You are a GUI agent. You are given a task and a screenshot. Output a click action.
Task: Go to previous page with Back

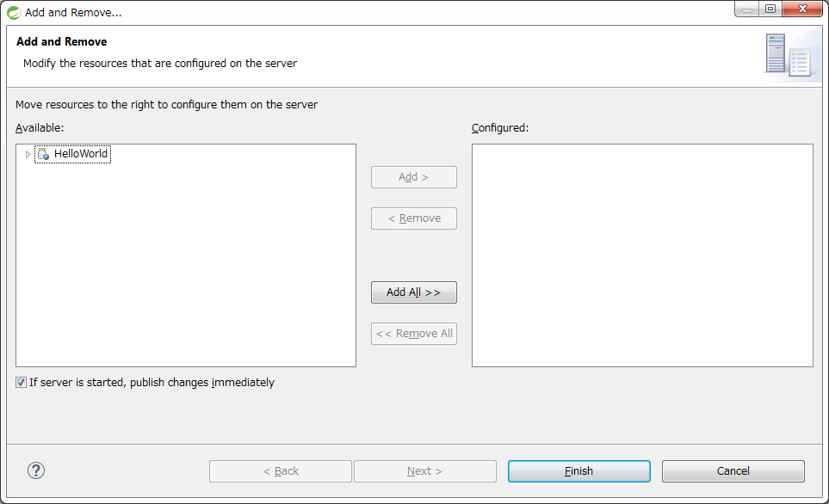(280, 471)
